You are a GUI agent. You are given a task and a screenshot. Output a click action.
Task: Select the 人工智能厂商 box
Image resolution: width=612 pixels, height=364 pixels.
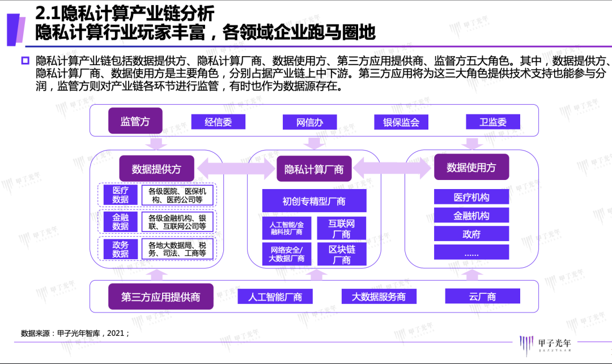275,296
